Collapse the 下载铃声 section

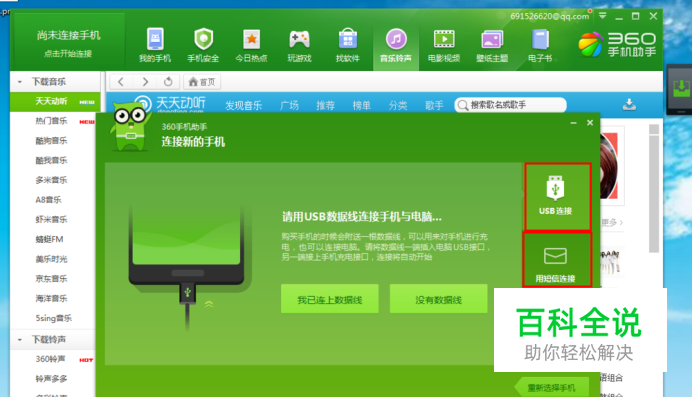pyautogui.click(x=20, y=339)
